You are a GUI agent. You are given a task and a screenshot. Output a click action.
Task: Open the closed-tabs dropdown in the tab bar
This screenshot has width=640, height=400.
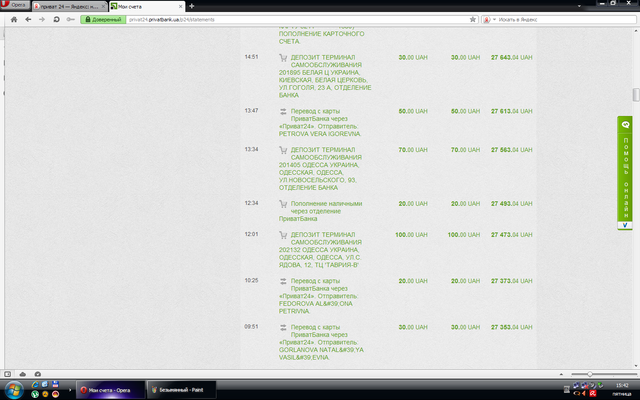tap(579, 6)
